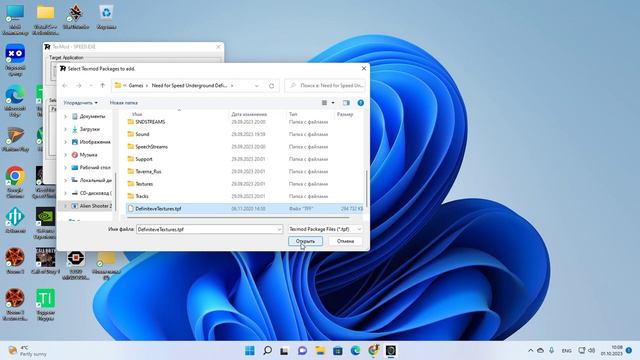Open Microsoft Store from taskbar
The height and width of the screenshot is (360, 640).
click(338, 350)
